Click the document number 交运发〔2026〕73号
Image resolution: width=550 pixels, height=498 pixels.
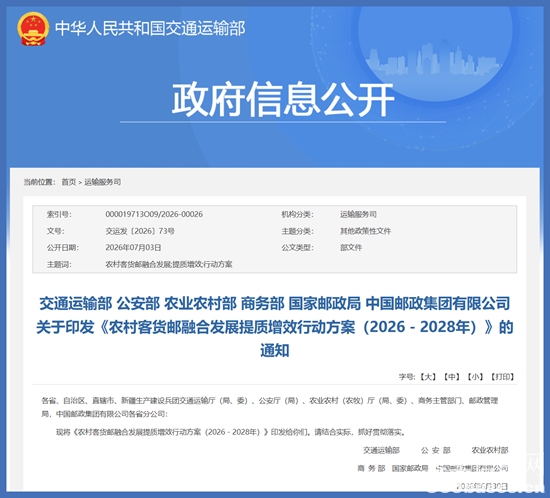(x=140, y=231)
